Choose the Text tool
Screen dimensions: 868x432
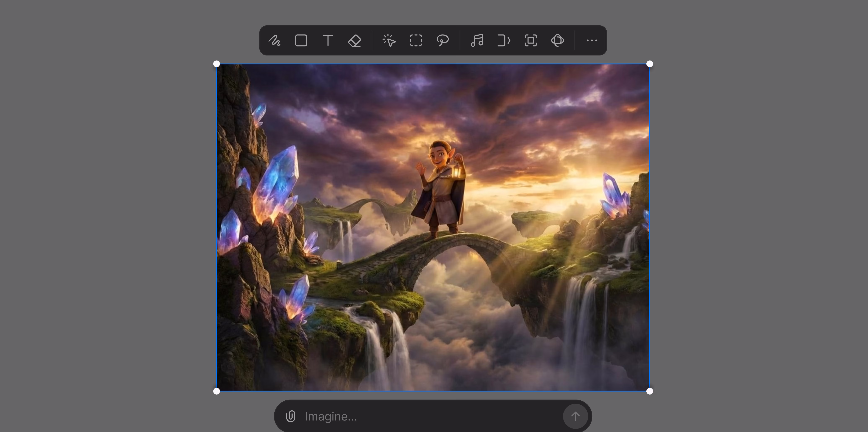coord(328,41)
